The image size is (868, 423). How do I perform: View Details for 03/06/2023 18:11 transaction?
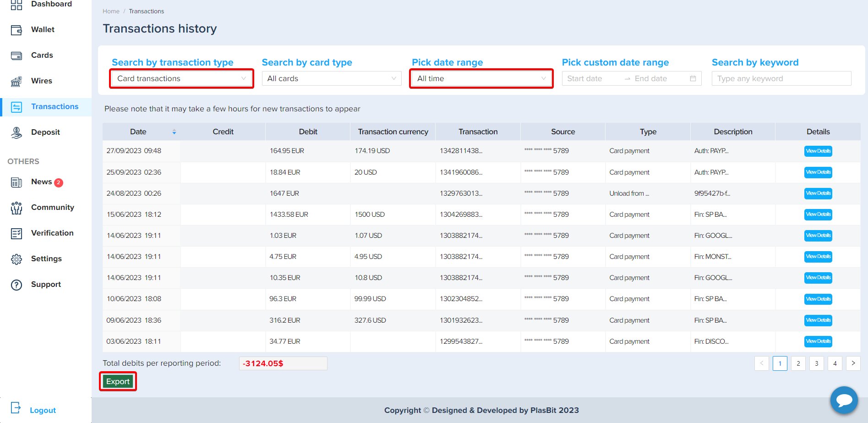coord(818,341)
